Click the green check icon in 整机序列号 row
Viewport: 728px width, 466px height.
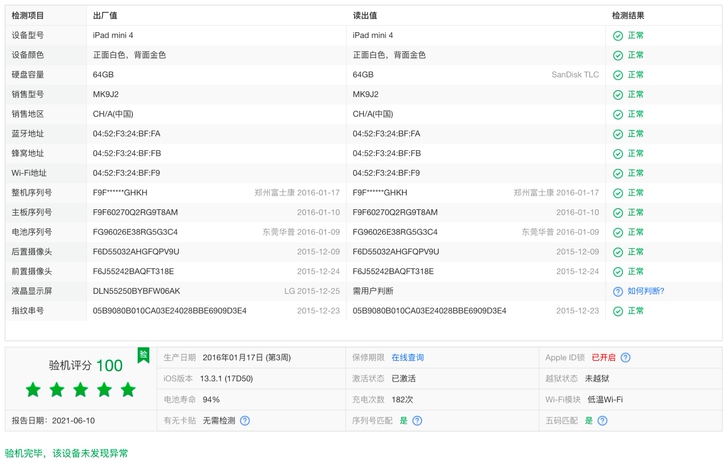(x=618, y=193)
